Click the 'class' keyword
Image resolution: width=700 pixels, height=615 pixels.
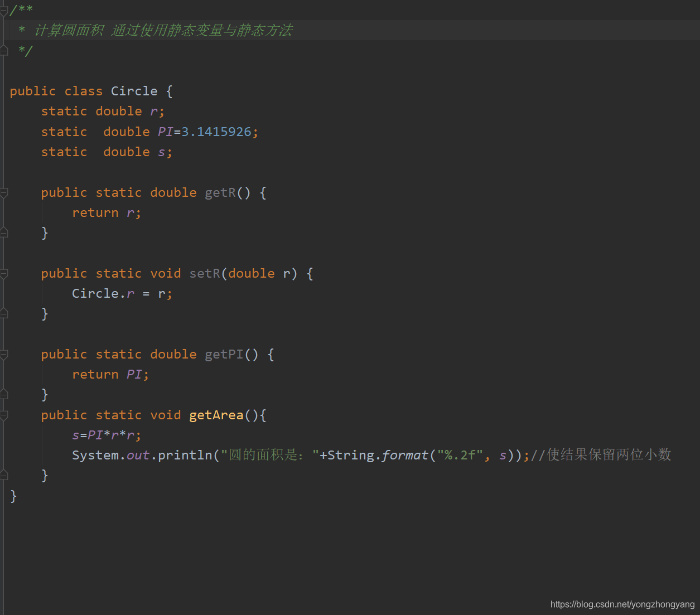(84, 91)
